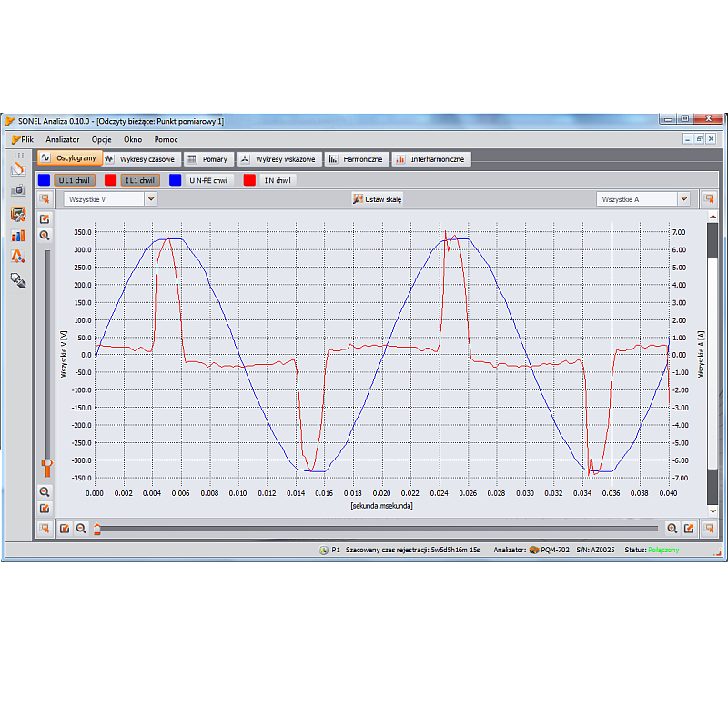Open the Wszystkie V dropdown
This screenshot has height=728, width=728.
110,198
